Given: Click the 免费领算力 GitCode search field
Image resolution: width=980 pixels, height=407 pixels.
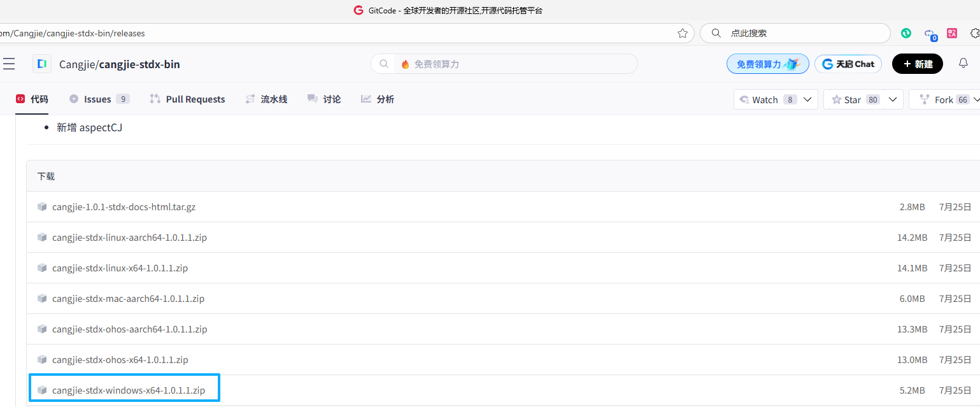Looking at the screenshot, I should point(504,64).
